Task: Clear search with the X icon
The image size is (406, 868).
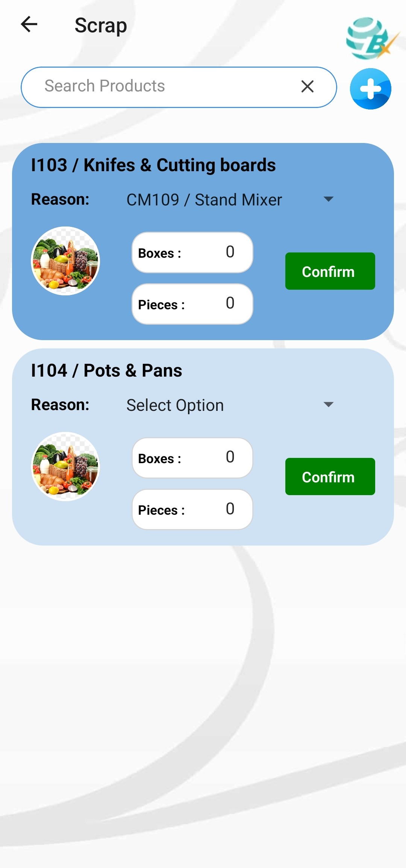Action: point(308,87)
